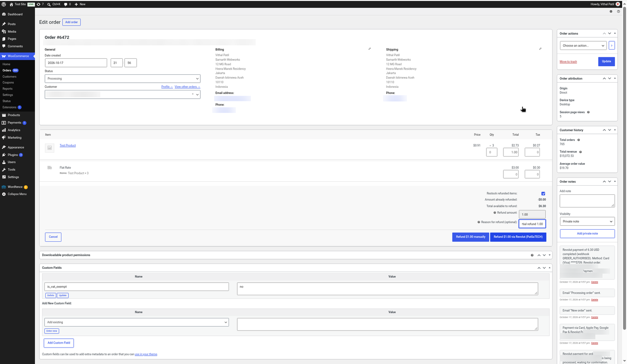Click Refund $1.00 via Revolut button
Screen dimensions: 627x364
pos(518,237)
